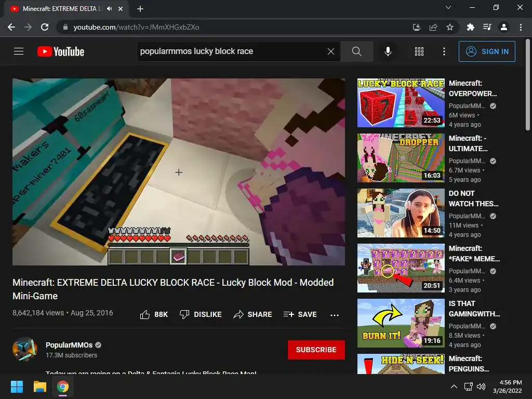Open Chrome media controls icon

487,27
